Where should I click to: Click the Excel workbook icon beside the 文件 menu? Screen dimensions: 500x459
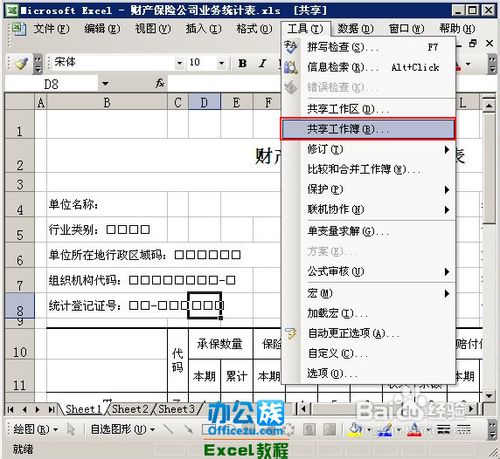coord(18,29)
